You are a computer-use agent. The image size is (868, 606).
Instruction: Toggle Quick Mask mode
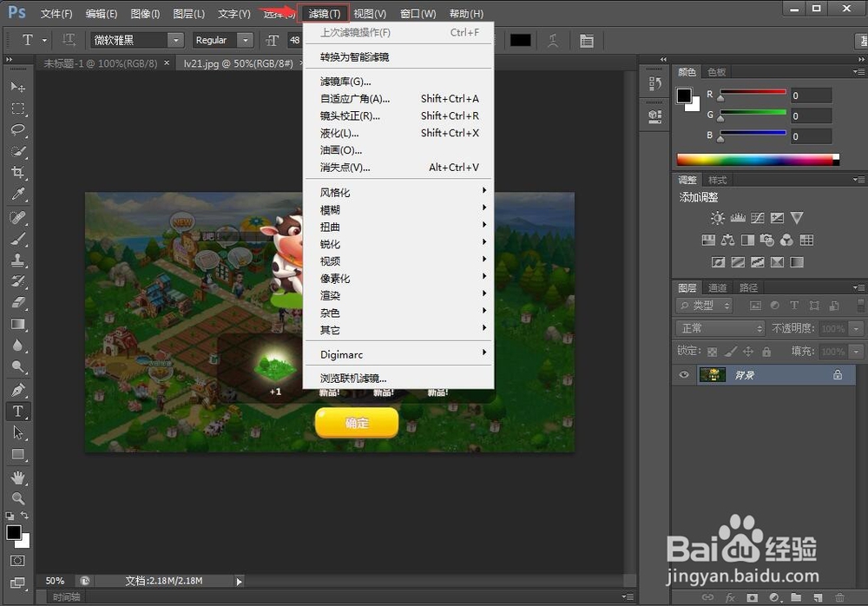[17, 561]
